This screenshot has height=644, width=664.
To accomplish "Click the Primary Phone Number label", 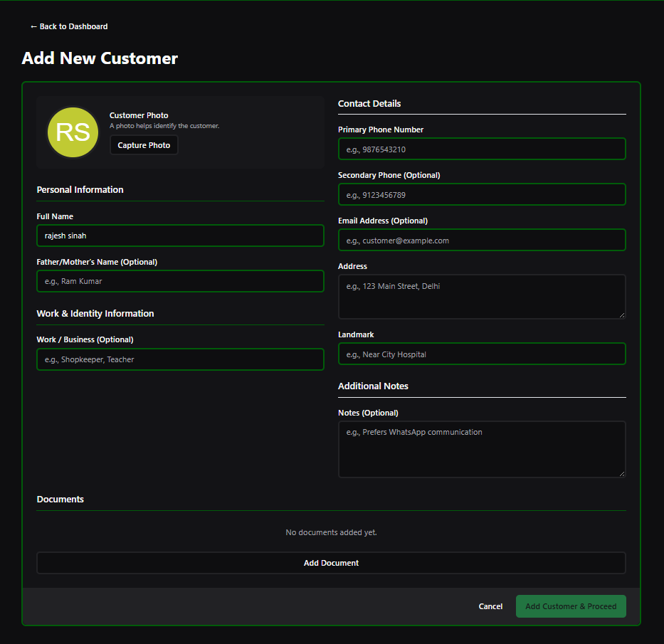I will (x=381, y=130).
